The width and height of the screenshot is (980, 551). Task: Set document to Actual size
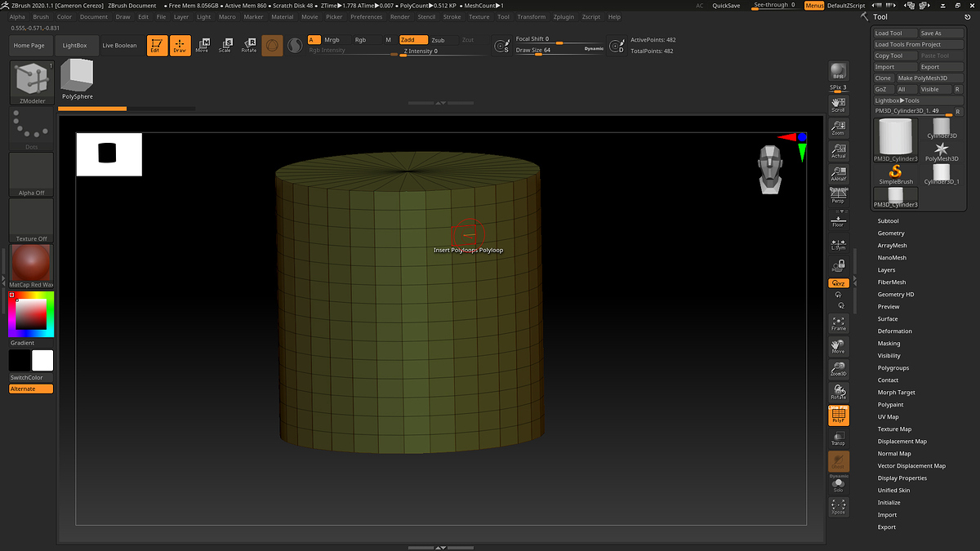pos(838,151)
